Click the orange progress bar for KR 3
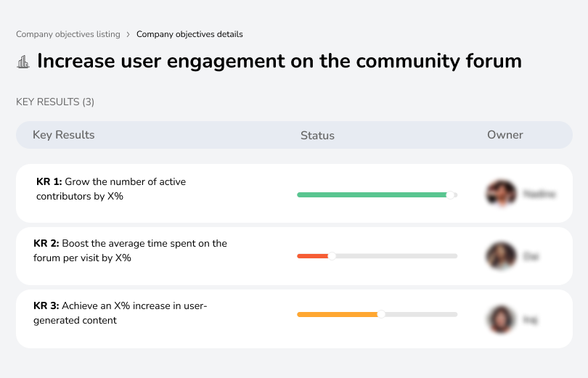Screen dimensions: 588x378 click(377, 314)
